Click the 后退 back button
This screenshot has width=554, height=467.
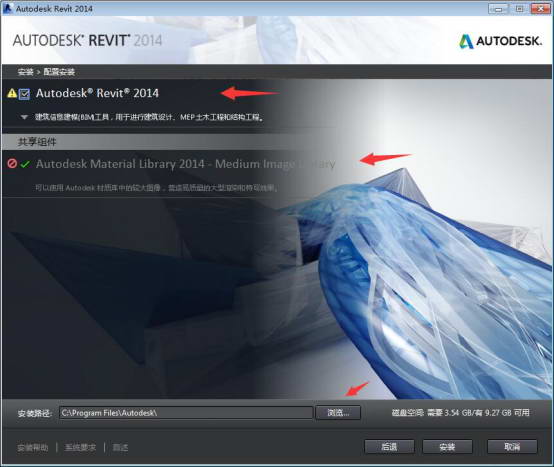click(389, 447)
